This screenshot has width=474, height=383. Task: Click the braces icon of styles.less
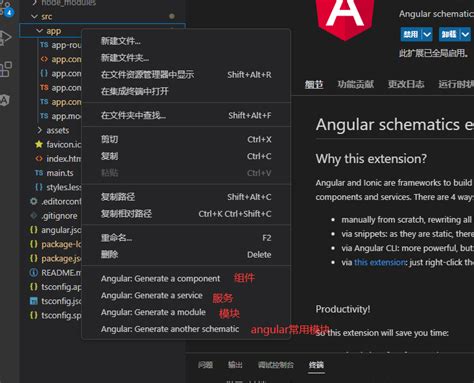(x=39, y=187)
